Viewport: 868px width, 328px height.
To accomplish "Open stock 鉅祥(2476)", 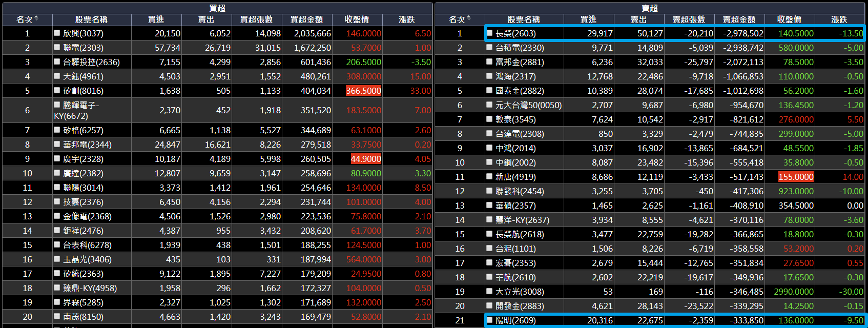I will coord(83,231).
